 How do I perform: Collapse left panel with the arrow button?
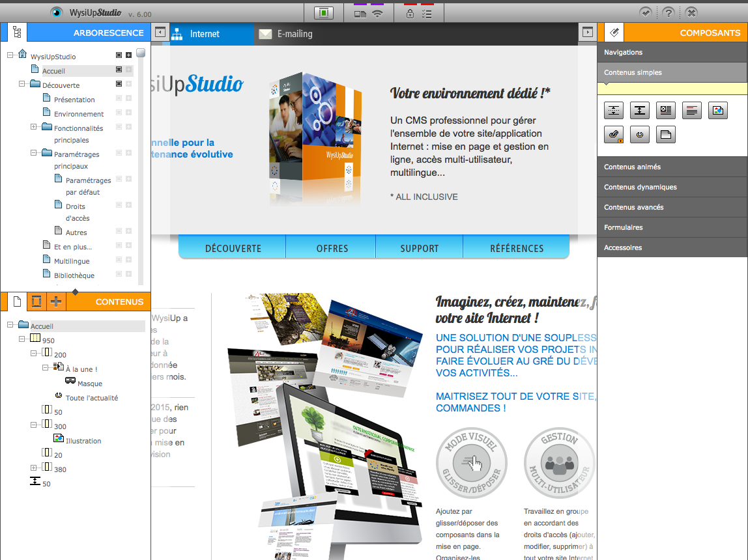click(x=160, y=33)
